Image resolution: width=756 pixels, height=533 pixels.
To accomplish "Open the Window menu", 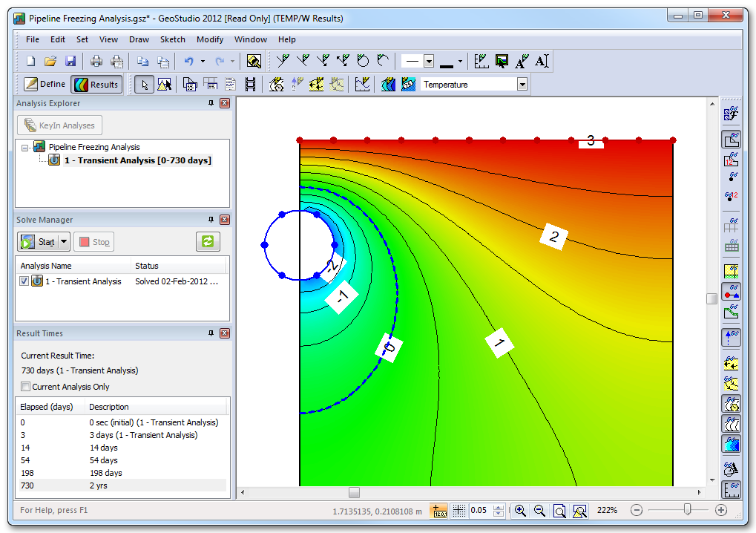I will 250,39.
